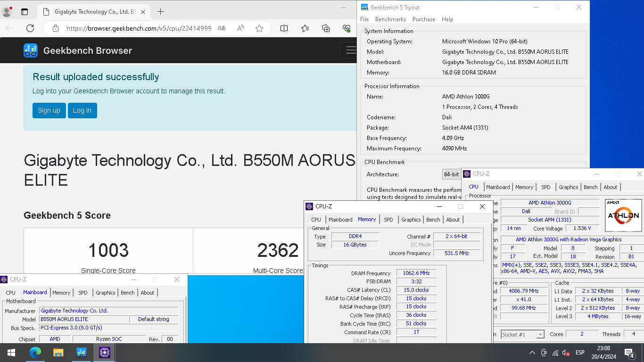Open the Help menu in Geekbench 5

point(447,19)
